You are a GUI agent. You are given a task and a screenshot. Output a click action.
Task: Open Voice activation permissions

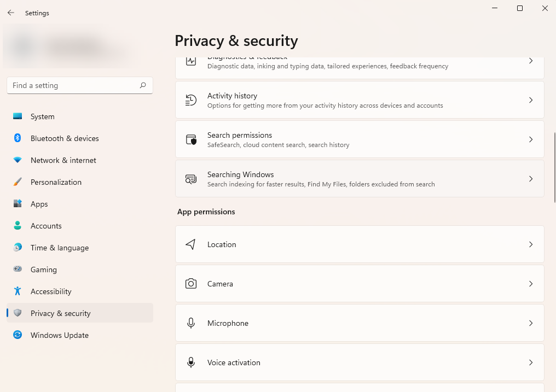tap(360, 362)
